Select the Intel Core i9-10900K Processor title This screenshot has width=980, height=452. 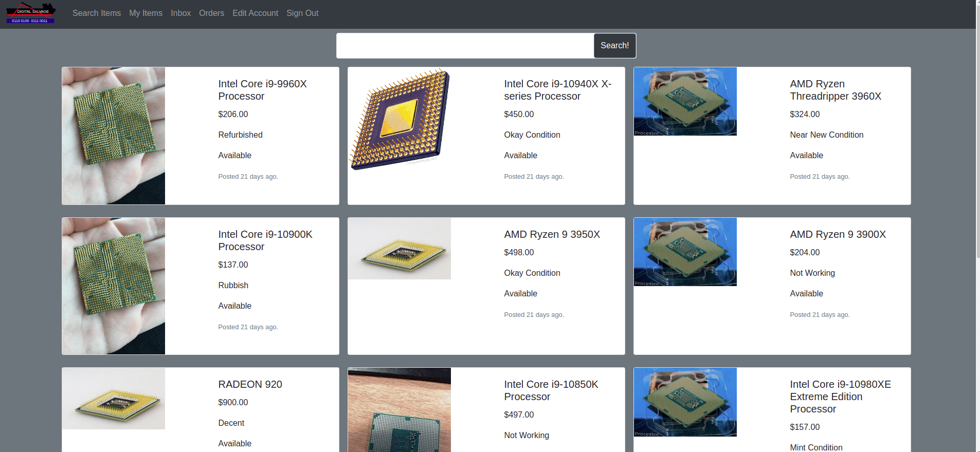point(265,240)
